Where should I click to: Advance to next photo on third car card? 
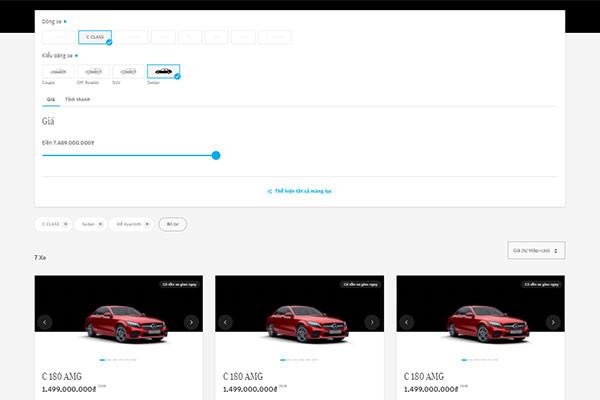(553, 322)
